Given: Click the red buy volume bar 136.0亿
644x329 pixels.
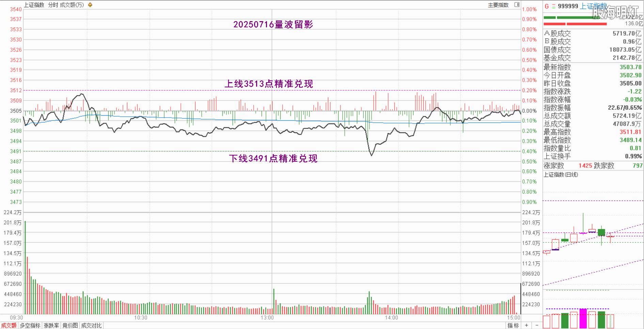Looking at the screenshot, I should pos(575,24).
